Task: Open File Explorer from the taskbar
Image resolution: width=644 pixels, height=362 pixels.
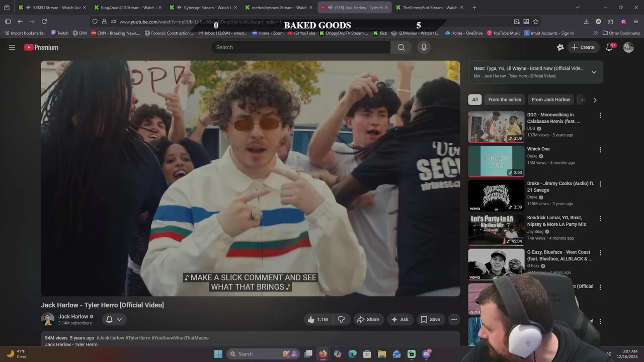Action: 382,354
